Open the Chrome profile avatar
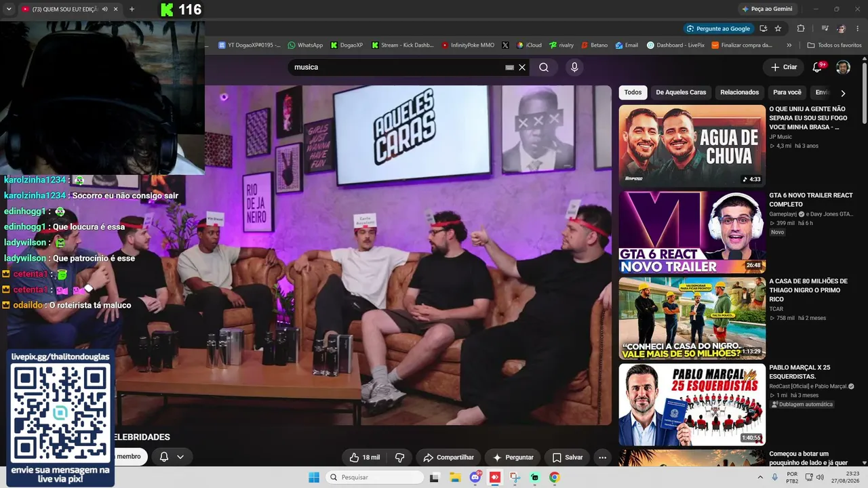This screenshot has width=868, height=488. click(x=842, y=28)
